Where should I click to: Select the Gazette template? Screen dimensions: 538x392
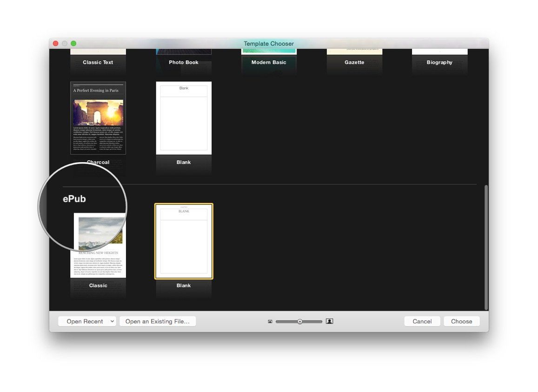coord(354,56)
